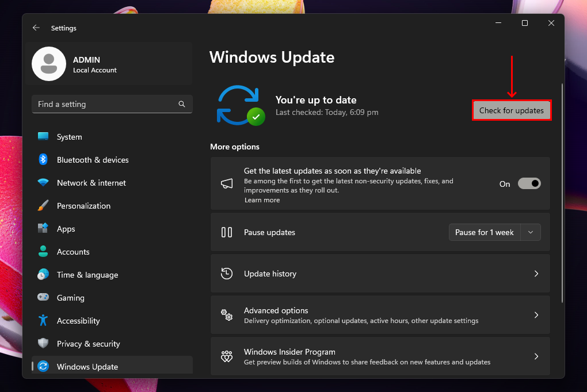This screenshot has width=587, height=392.
Task: Click the Accessibility figure icon
Action: 43,320
